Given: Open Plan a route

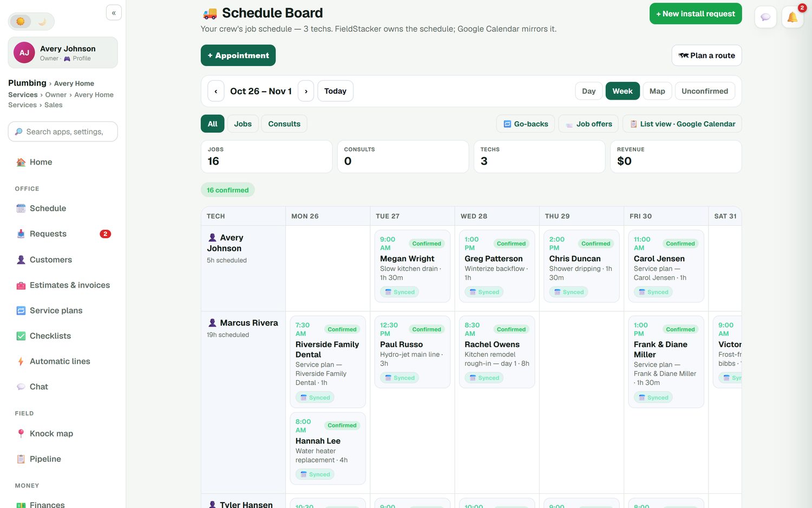Looking at the screenshot, I should (707, 55).
